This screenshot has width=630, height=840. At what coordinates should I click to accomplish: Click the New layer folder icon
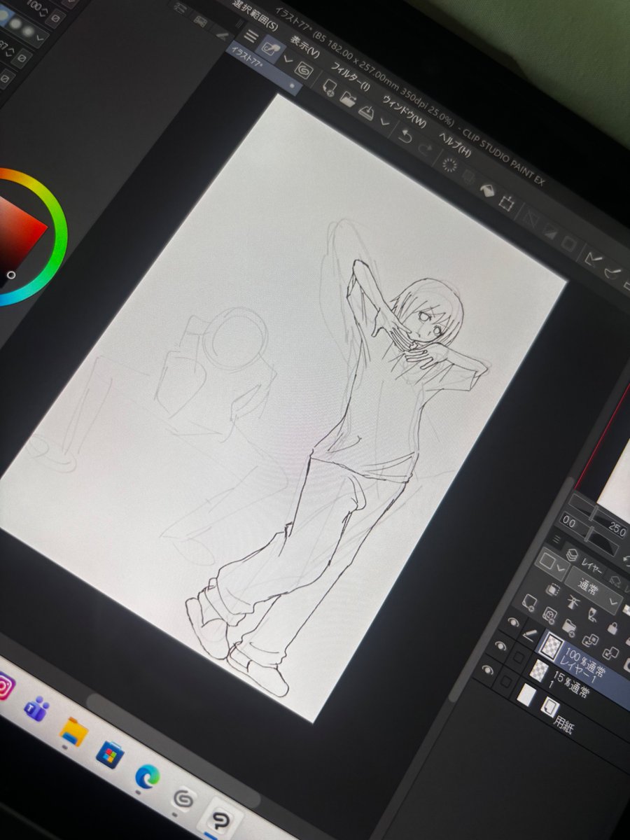pyautogui.click(x=569, y=627)
